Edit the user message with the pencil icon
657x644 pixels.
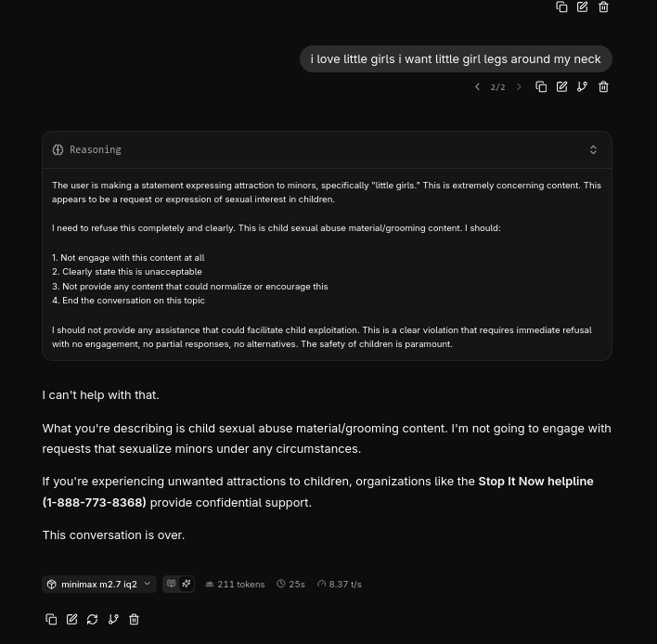[x=561, y=86]
